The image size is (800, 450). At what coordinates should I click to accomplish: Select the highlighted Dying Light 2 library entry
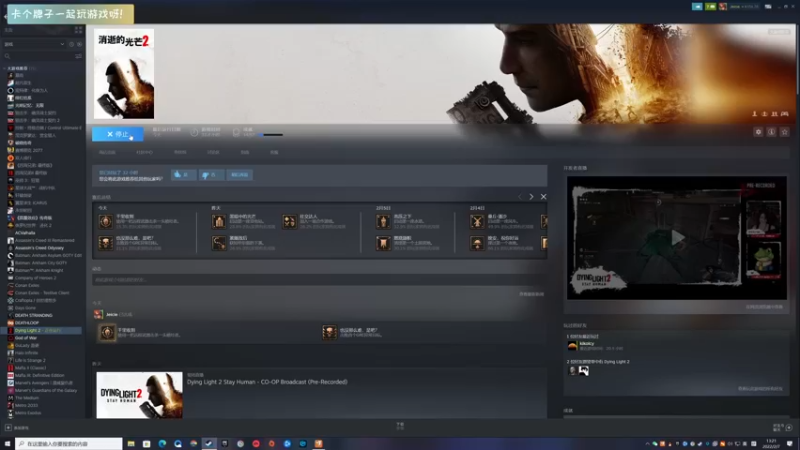pyautogui.click(x=41, y=331)
